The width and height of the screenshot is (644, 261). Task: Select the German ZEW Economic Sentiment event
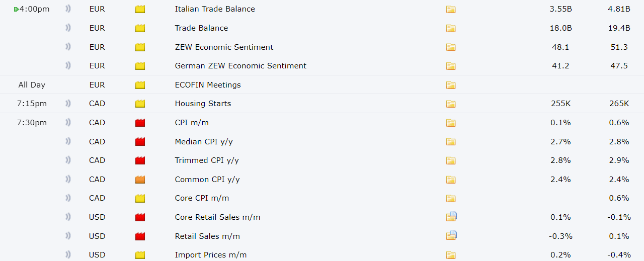[x=240, y=66]
